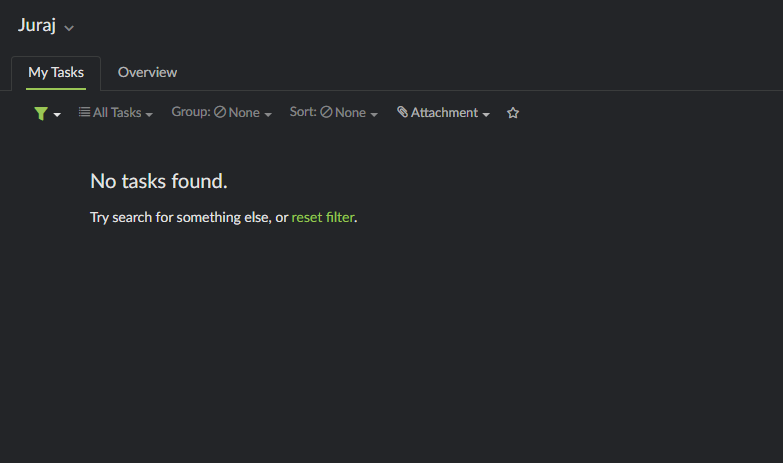Select the My Tasks tab
Viewport: 783px width, 463px height.
[56, 72]
